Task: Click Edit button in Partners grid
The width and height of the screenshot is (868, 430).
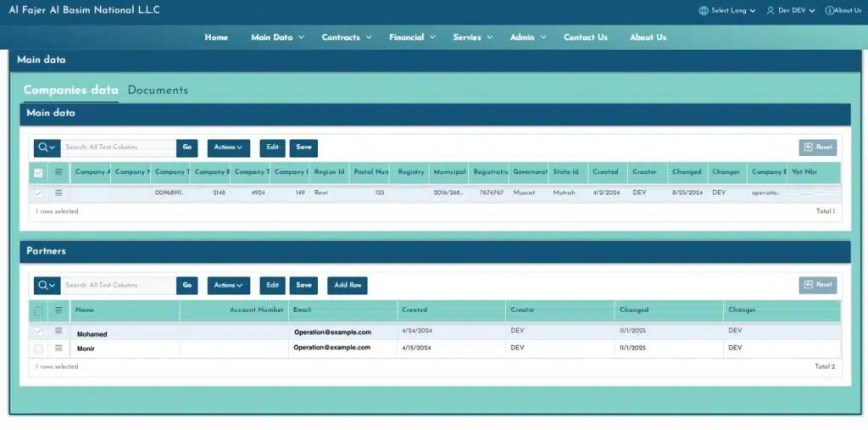Action: coord(272,285)
